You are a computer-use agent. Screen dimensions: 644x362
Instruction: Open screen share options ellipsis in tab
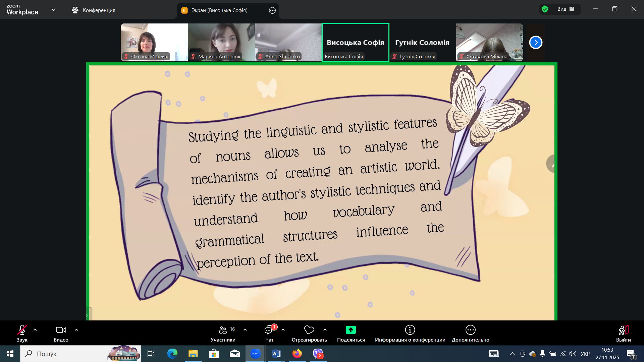(x=272, y=10)
